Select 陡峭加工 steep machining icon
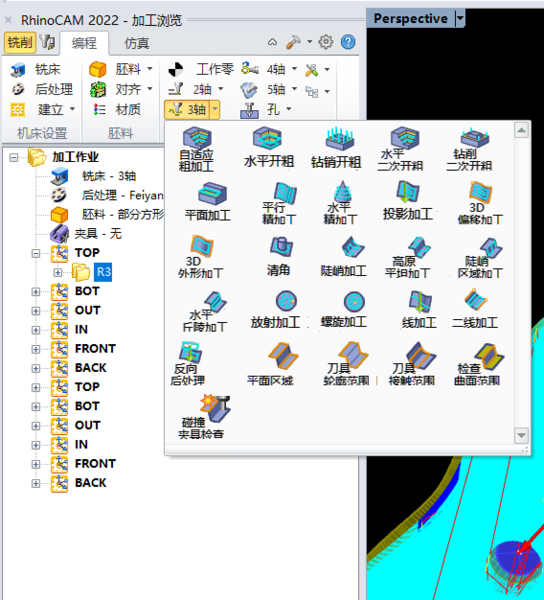The image size is (544, 600). [344, 256]
